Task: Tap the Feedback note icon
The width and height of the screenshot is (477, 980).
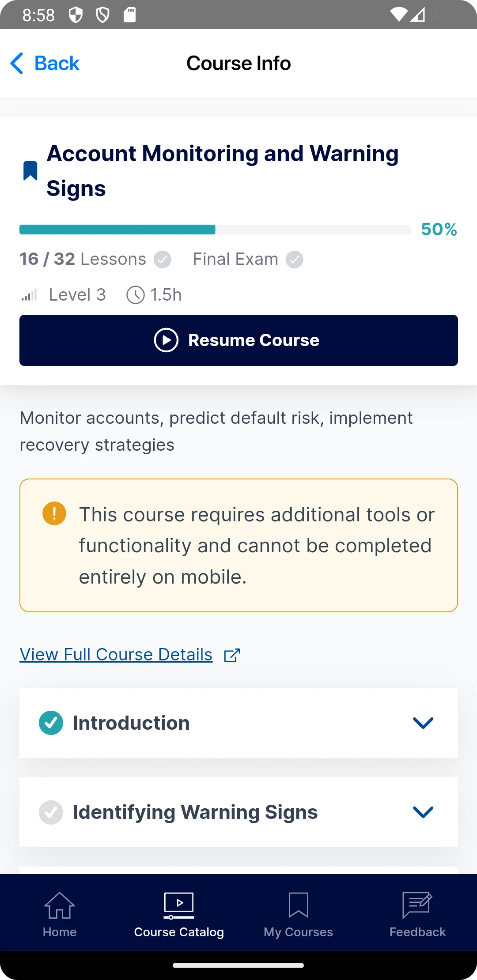Action: tap(417, 905)
